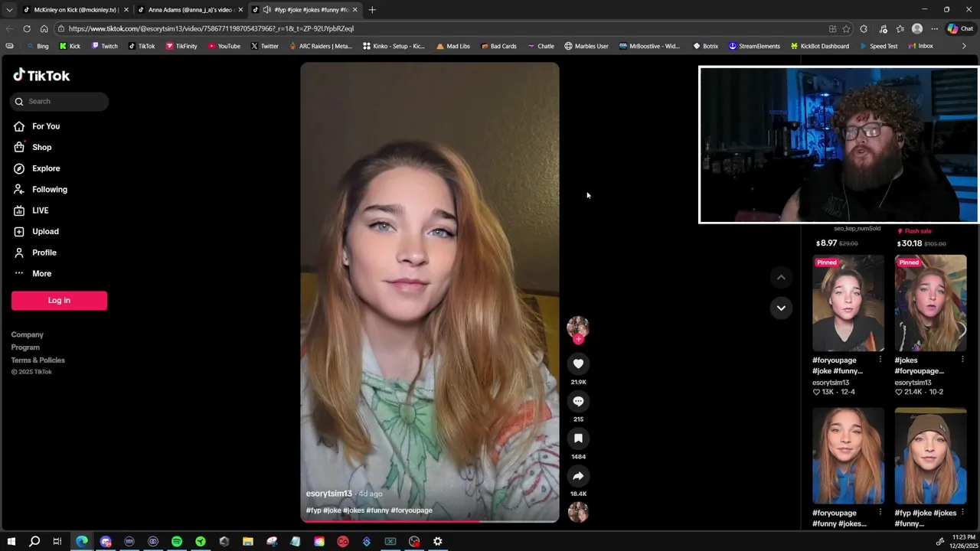This screenshot has width=980, height=551.
Task: Reload the page
Action: pyautogui.click(x=27, y=28)
